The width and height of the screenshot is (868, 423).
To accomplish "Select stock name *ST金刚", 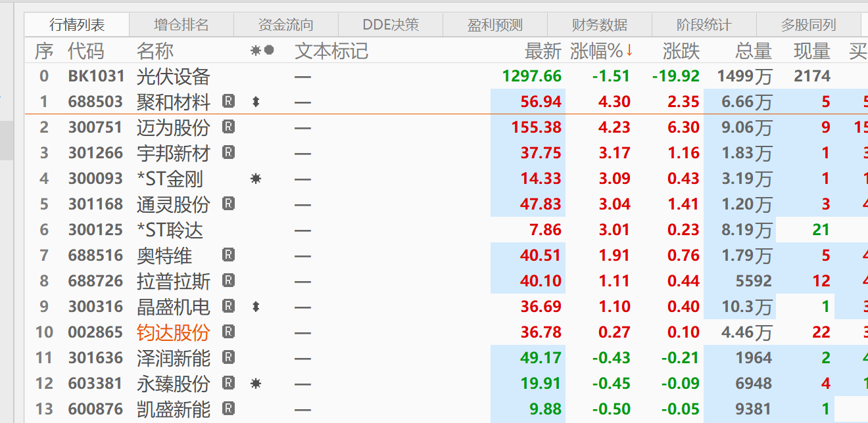I will click(170, 179).
